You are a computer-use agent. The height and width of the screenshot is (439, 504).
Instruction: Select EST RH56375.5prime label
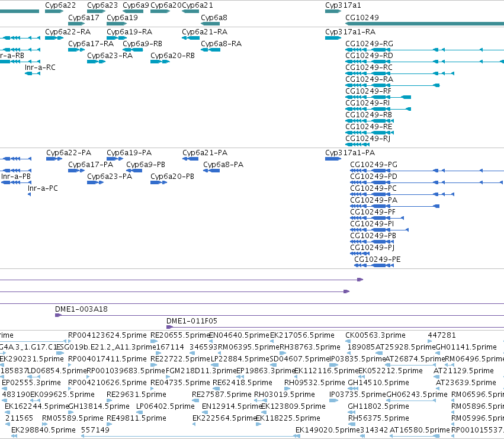(378, 418)
